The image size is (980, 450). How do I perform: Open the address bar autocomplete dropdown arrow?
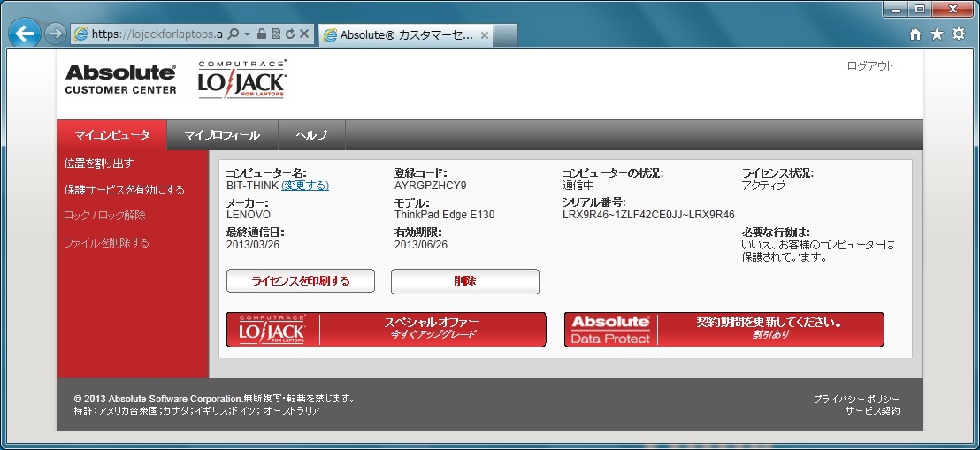click(x=247, y=34)
